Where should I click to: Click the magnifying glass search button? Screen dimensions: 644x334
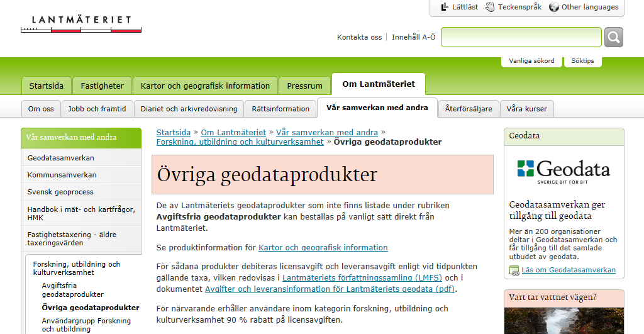(x=614, y=37)
